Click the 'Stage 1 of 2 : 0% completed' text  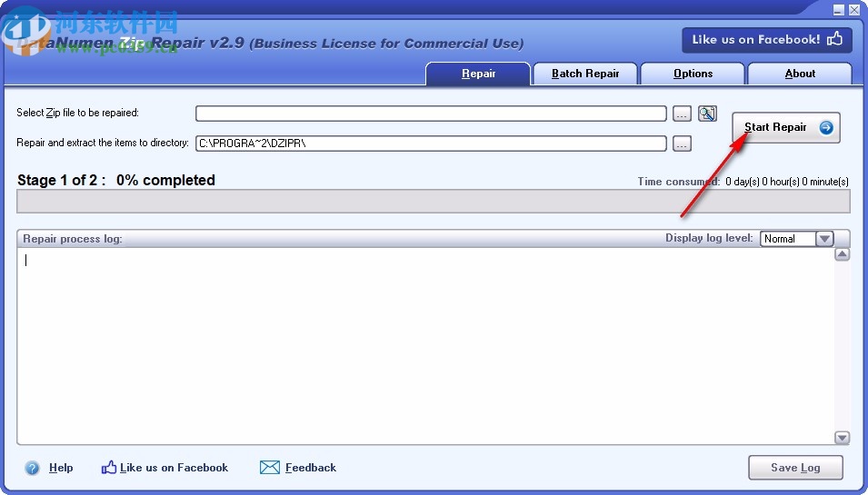click(x=116, y=181)
